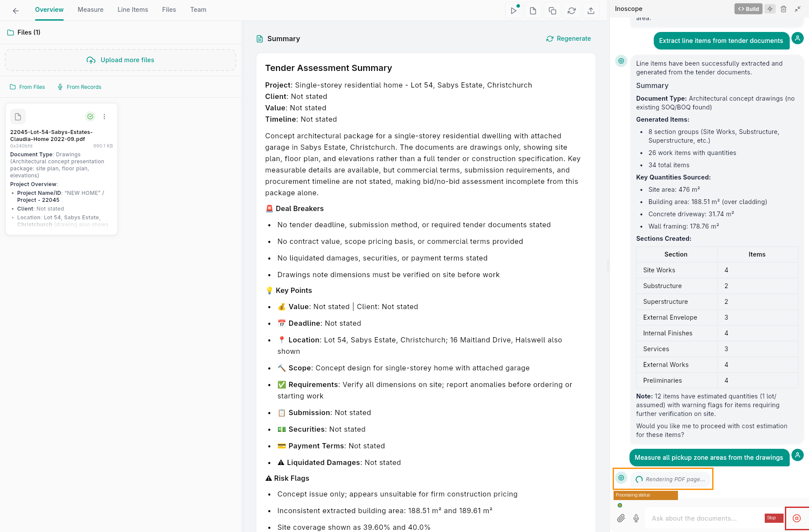
Task: Click the copy/duplicate icon in toolbar
Action: coord(552,11)
